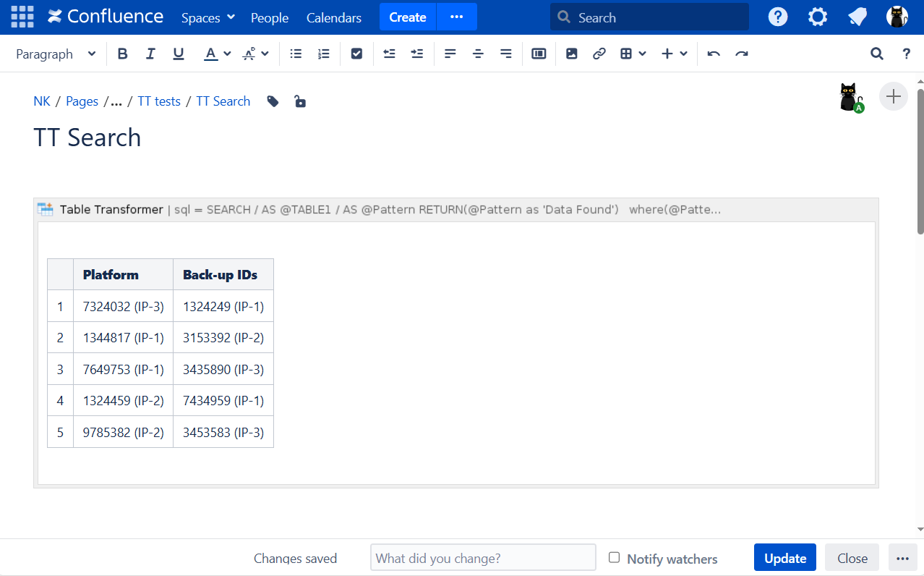This screenshot has width=924, height=576.
Task: Open the page restrictions padlock
Action: click(x=299, y=101)
